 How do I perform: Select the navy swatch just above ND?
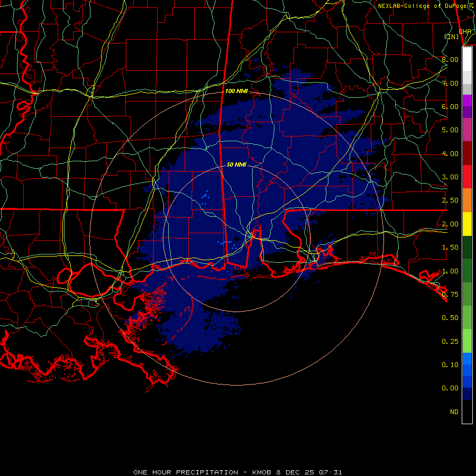(x=467, y=394)
